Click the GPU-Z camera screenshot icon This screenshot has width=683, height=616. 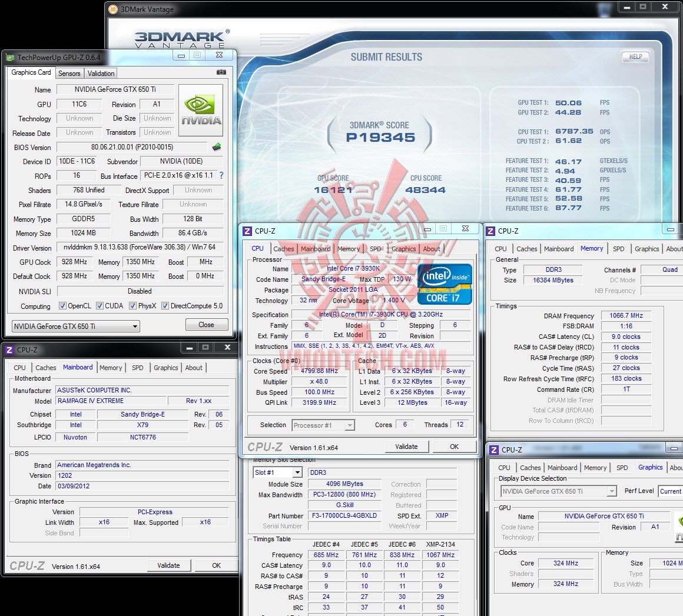click(221, 72)
